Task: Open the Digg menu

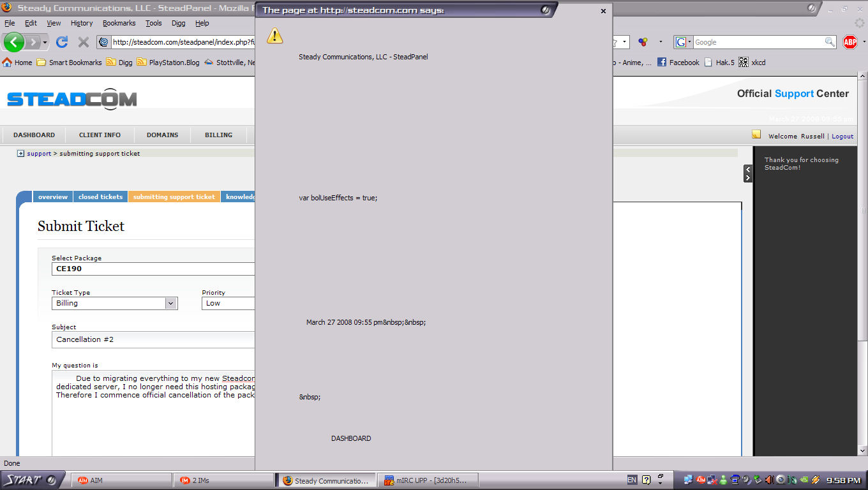Action: point(179,23)
